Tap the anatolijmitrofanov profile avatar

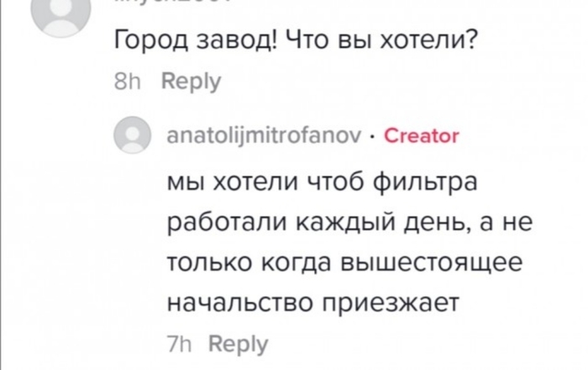point(132,135)
